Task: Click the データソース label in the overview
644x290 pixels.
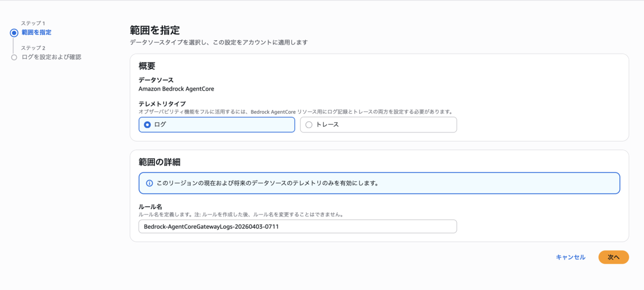Action: click(156, 80)
